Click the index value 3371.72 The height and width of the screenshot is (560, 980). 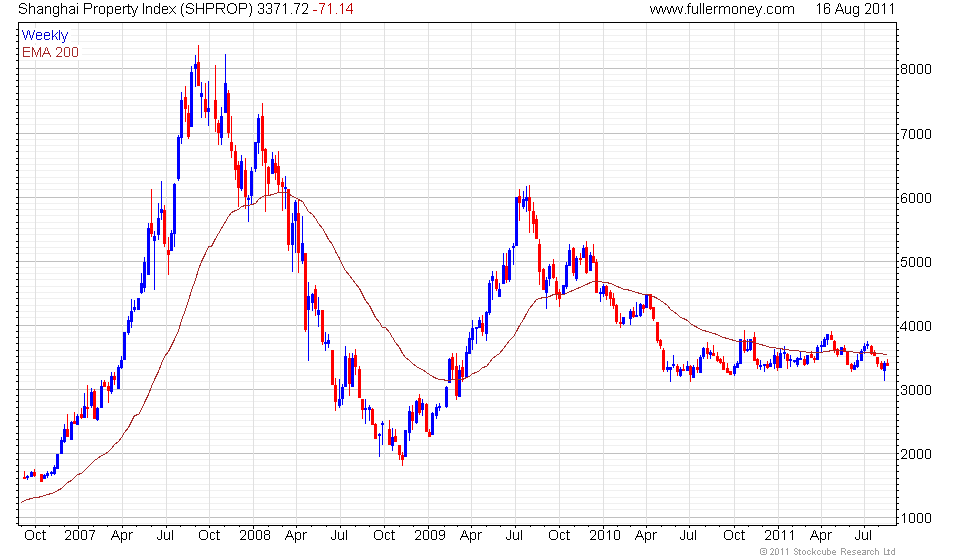(282, 9)
